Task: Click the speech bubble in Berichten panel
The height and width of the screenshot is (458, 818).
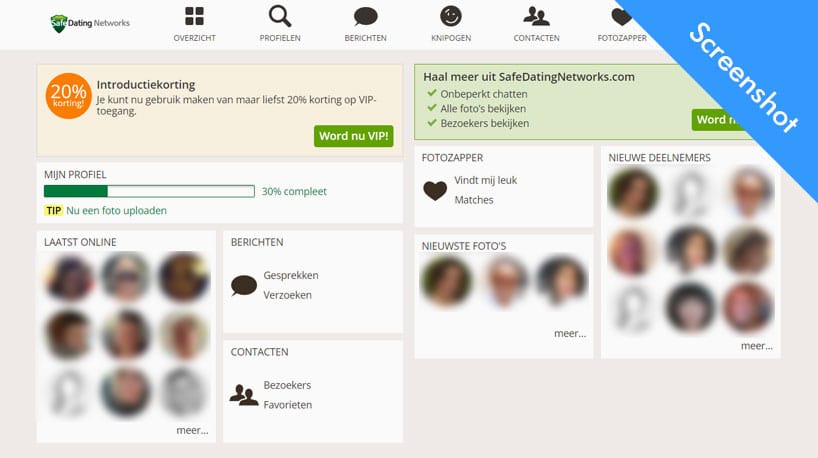Action: click(x=244, y=286)
